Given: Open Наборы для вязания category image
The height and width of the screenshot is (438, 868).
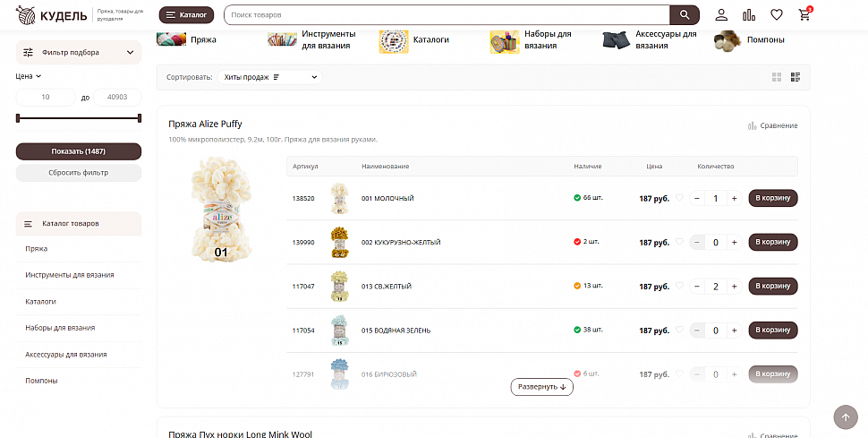Looking at the screenshot, I should click(x=505, y=41).
